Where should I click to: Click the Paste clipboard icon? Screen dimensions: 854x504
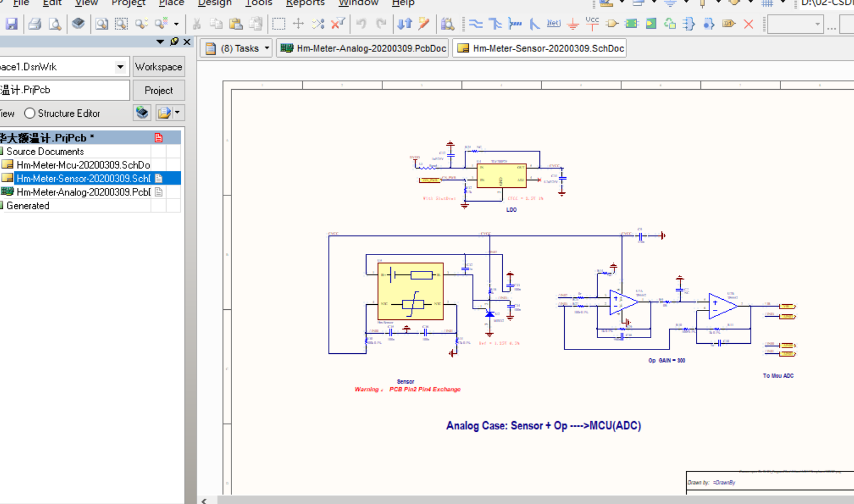coord(236,24)
